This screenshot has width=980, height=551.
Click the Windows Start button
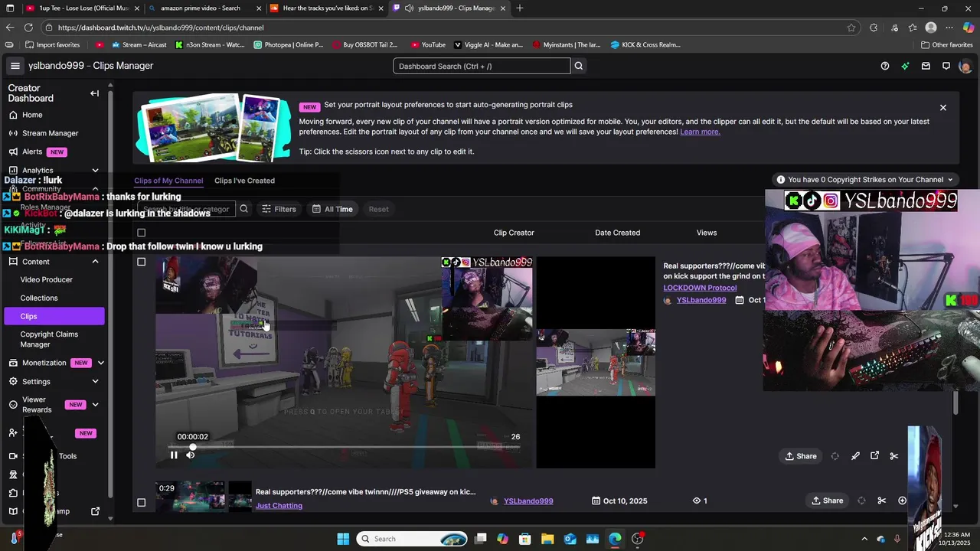pos(343,539)
